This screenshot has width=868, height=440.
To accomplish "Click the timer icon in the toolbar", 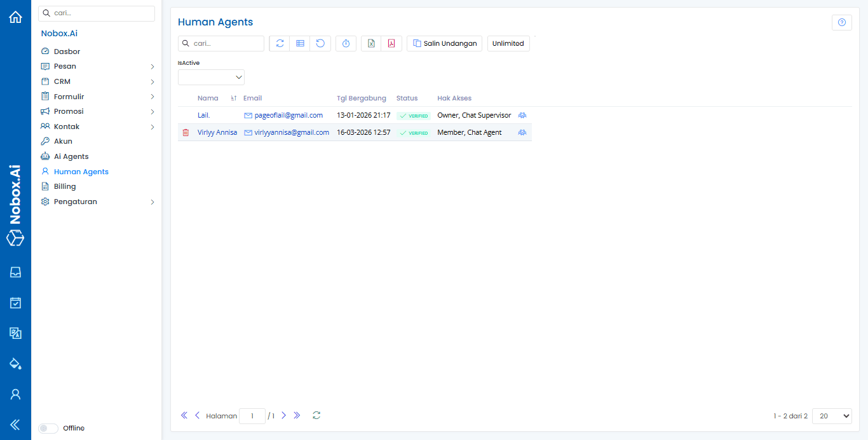I will (x=346, y=43).
